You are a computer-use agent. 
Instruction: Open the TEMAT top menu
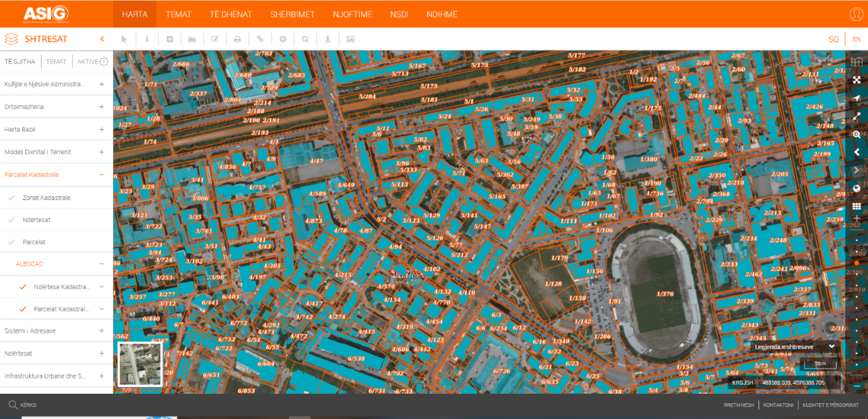coord(179,14)
